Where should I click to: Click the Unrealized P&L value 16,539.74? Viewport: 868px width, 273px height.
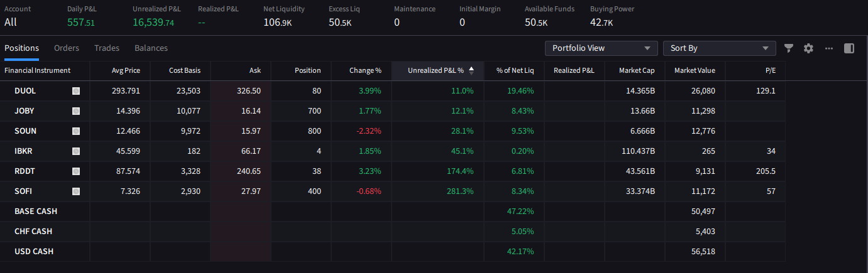pyautogui.click(x=153, y=23)
